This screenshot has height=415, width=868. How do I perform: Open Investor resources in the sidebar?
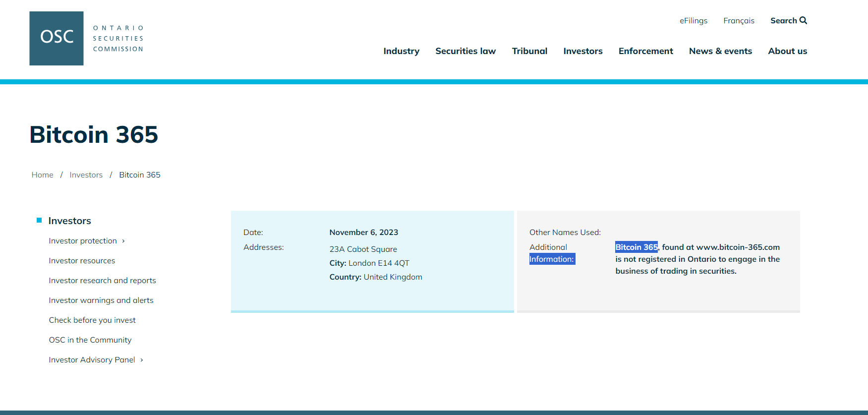click(x=82, y=261)
